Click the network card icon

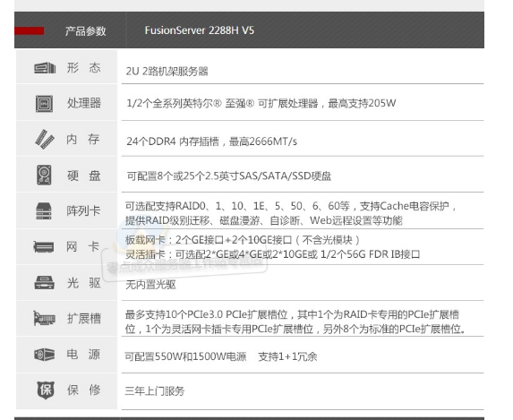click(x=44, y=246)
